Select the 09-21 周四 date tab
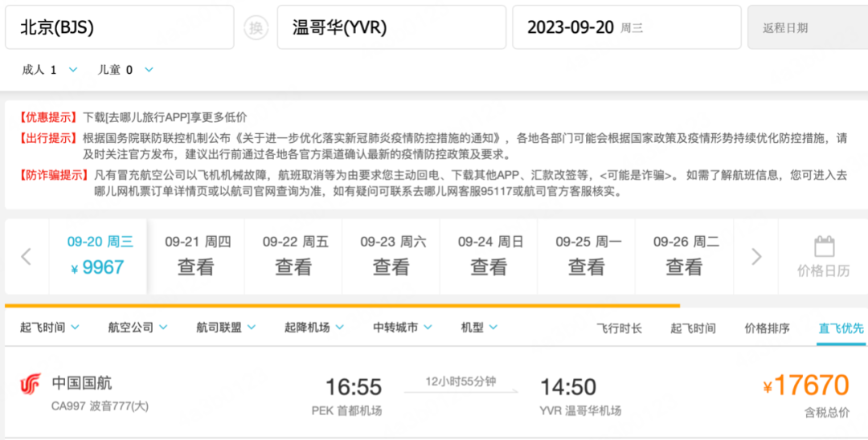 pos(196,256)
